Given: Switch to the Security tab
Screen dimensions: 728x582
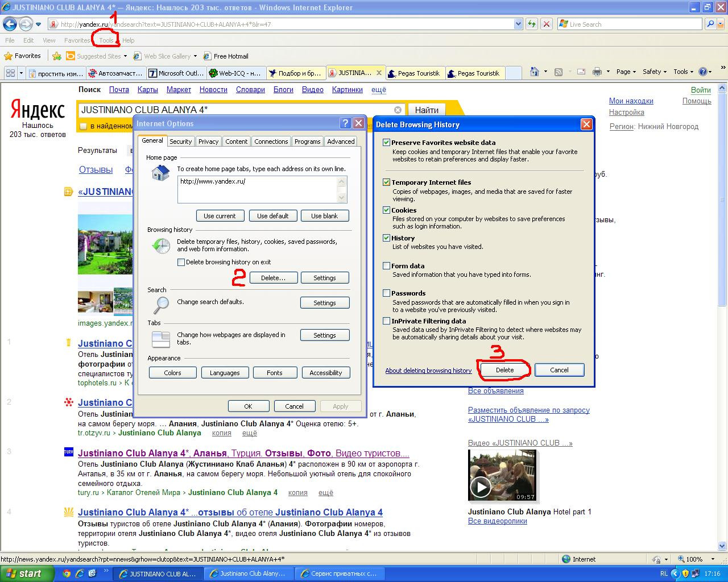Looking at the screenshot, I should click(180, 142).
